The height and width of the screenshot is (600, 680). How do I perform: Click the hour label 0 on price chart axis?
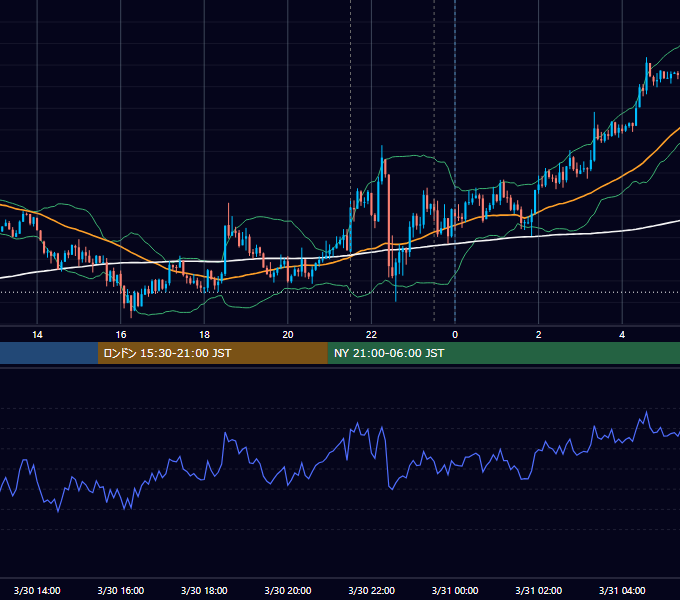455,335
